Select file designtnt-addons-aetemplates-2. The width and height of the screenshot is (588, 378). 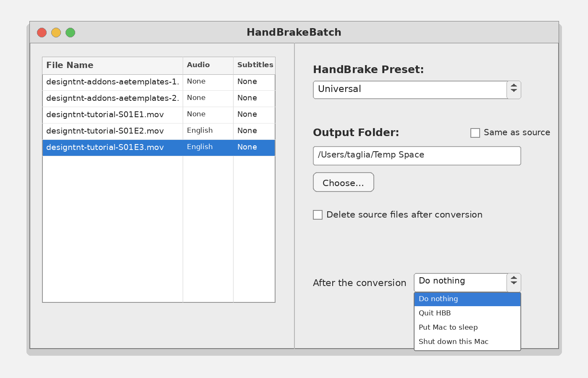tap(159, 99)
